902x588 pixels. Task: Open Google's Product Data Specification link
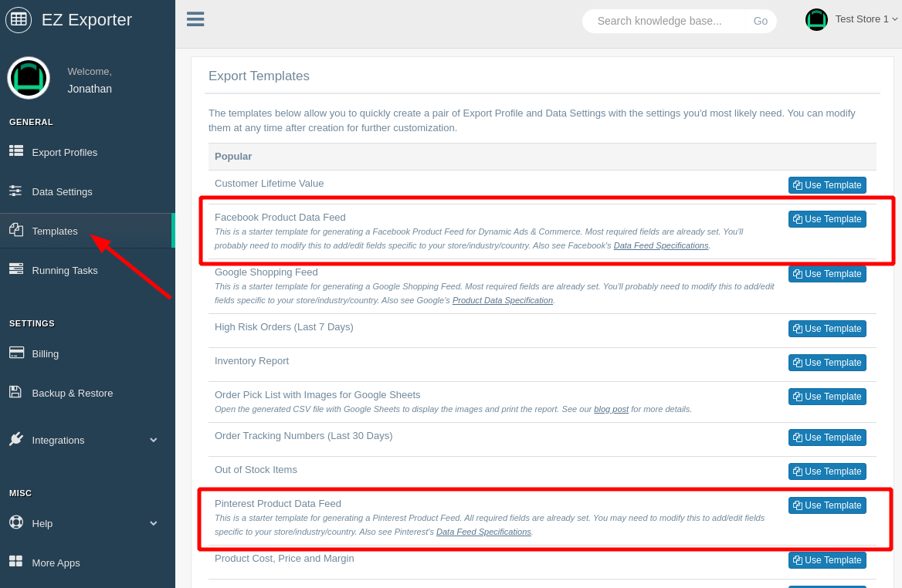(x=502, y=301)
